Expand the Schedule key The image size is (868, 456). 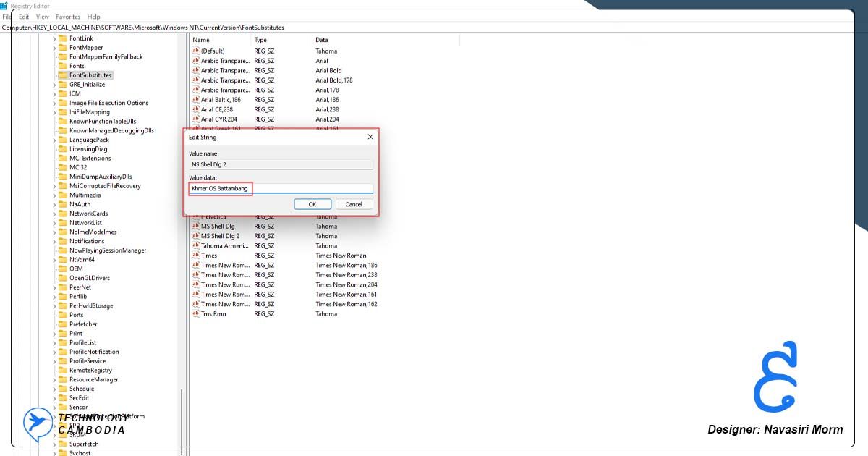pos(54,389)
